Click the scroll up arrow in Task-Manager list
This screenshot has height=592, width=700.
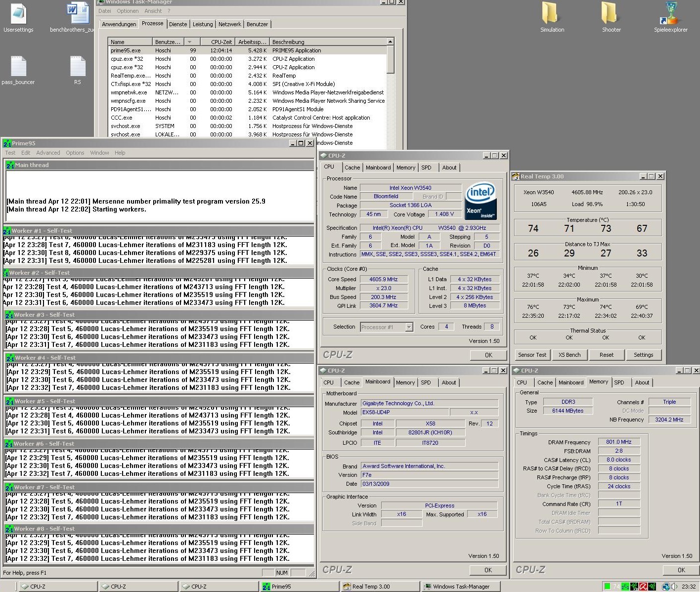coord(390,42)
